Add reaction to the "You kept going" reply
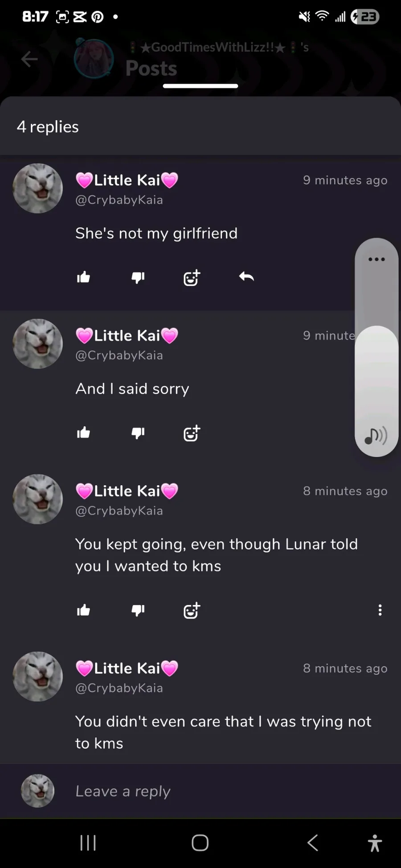 pos(192,611)
